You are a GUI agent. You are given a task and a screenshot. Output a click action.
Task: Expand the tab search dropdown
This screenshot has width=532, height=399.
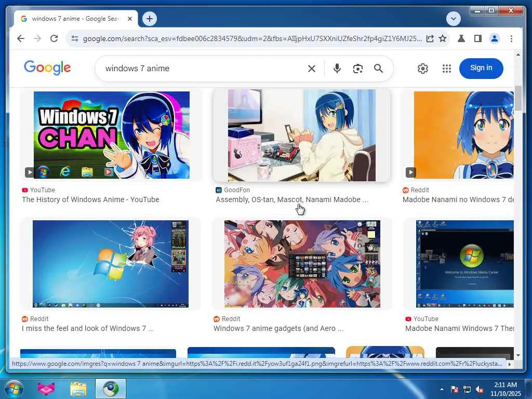tap(453, 19)
